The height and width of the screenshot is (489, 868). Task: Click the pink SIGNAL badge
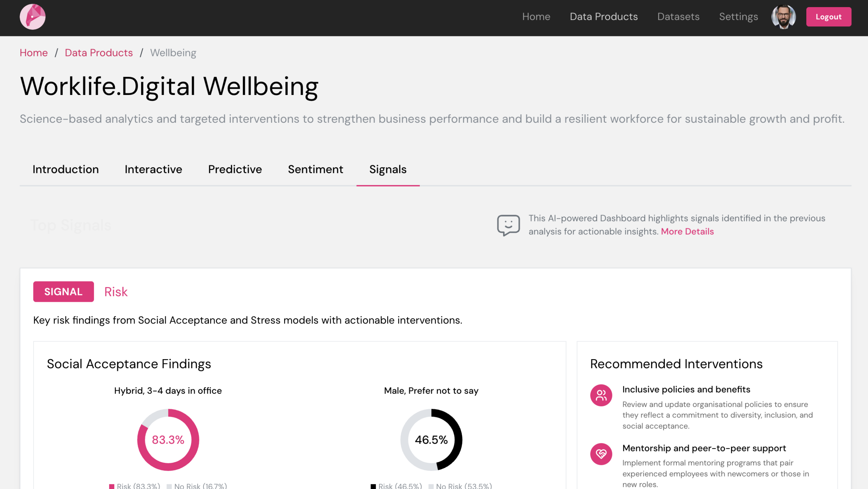(x=63, y=292)
